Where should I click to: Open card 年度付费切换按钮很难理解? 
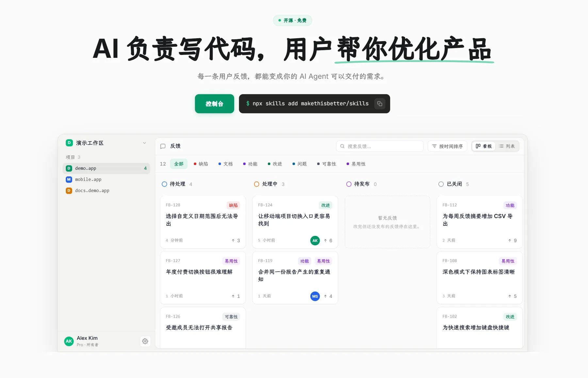coord(203,278)
